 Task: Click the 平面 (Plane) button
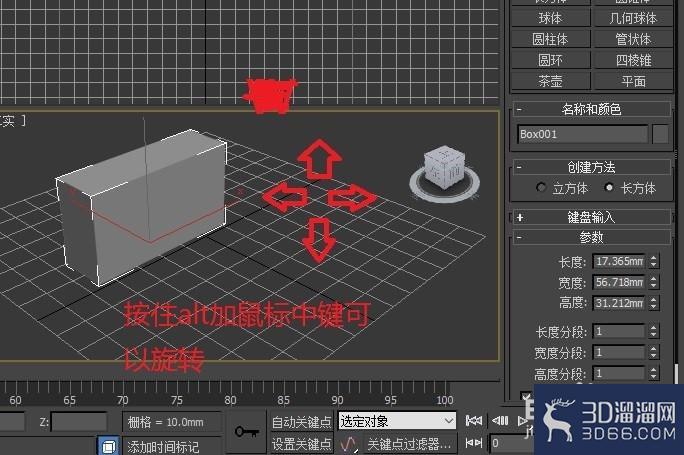click(x=633, y=81)
